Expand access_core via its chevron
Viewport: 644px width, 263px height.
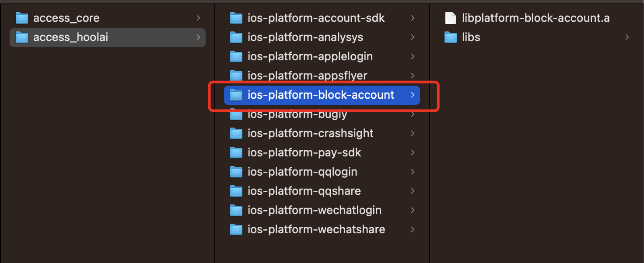pos(198,18)
